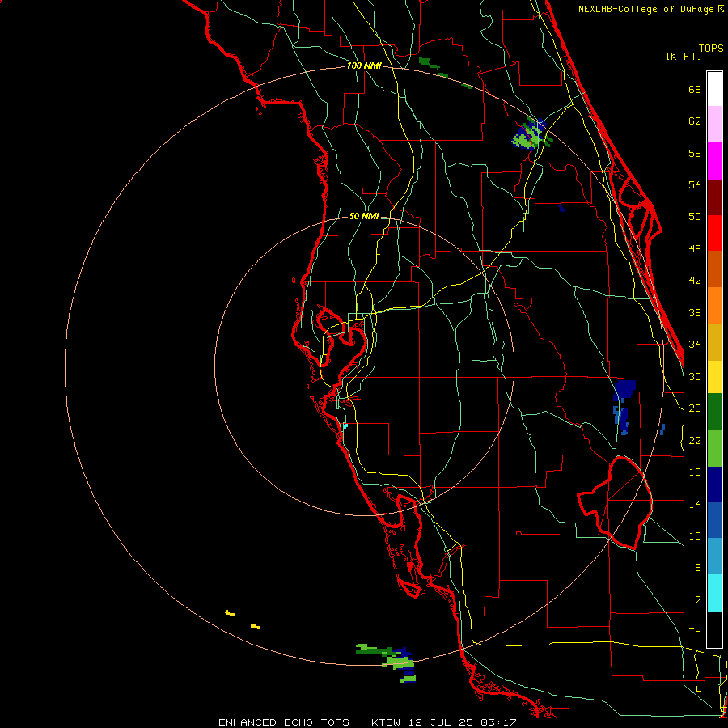Click the "100 NMI" range ring label
Screen dimensions: 728x728
tap(364, 66)
